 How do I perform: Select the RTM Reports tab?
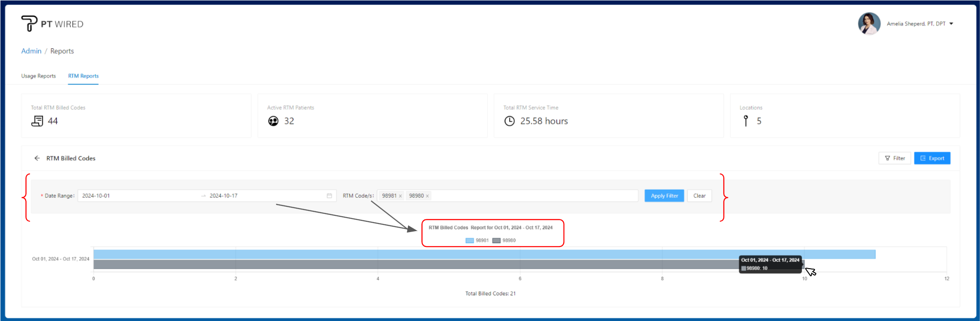coord(83,76)
